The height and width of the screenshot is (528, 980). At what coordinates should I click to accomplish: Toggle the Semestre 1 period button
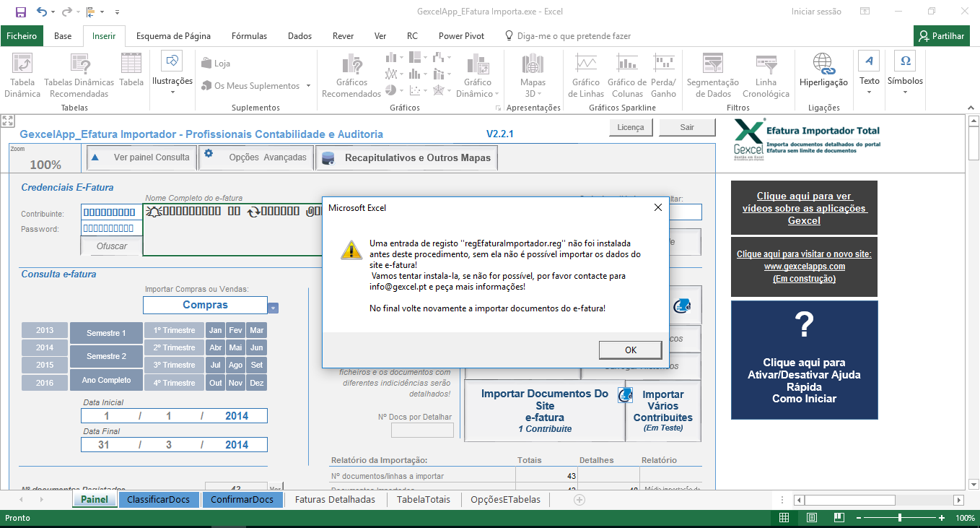(106, 333)
